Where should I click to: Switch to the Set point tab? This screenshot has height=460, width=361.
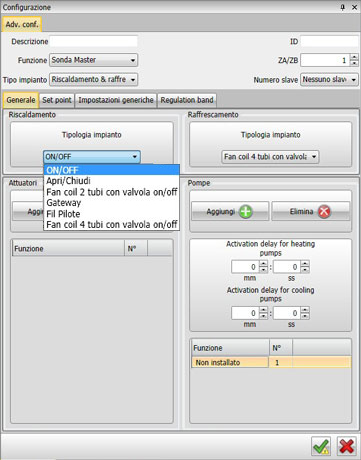coord(57,100)
